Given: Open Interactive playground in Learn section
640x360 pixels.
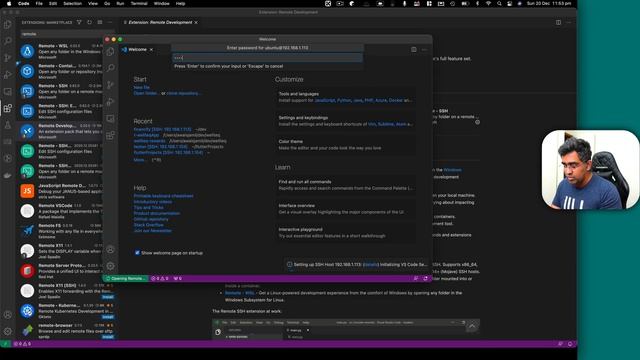Looking at the screenshot, I should (345, 232).
